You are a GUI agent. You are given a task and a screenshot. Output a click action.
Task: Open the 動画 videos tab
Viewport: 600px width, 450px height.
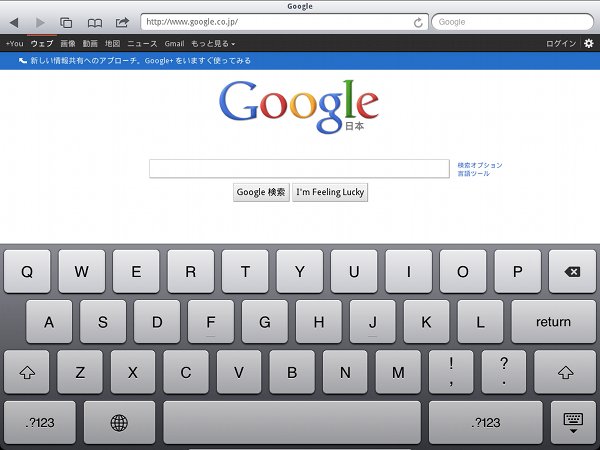90,44
